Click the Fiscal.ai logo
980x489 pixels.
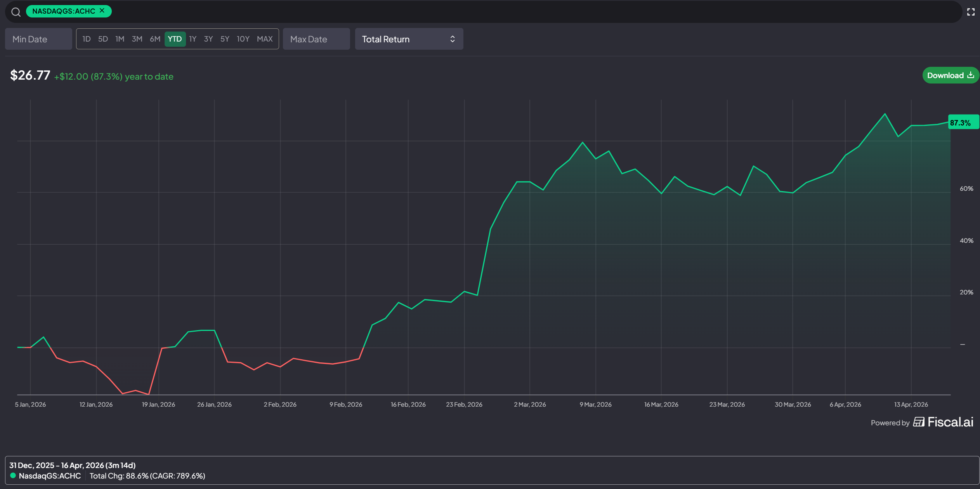(x=943, y=422)
